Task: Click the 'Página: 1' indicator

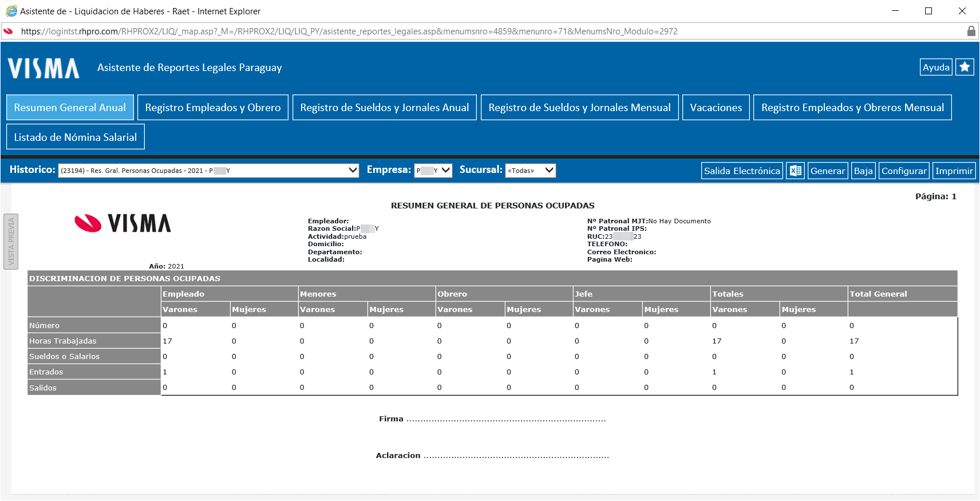Action: (x=936, y=196)
